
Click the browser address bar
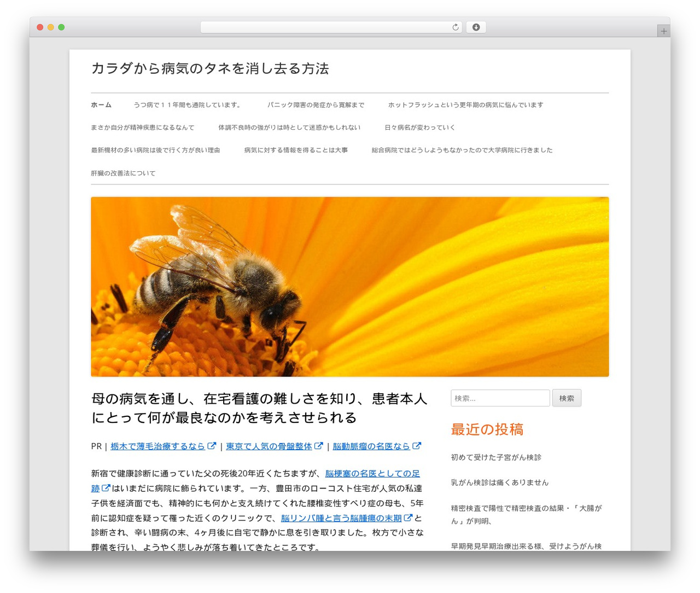(x=331, y=27)
